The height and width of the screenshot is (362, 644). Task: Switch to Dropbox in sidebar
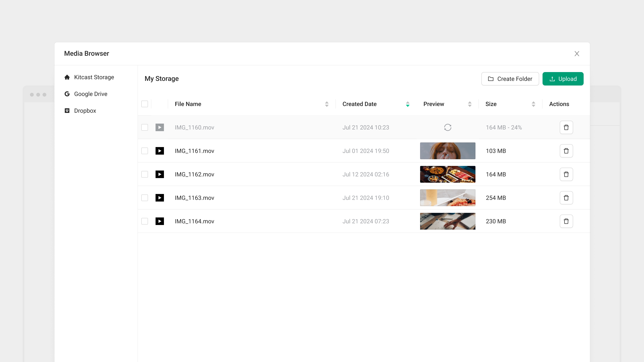(x=85, y=111)
